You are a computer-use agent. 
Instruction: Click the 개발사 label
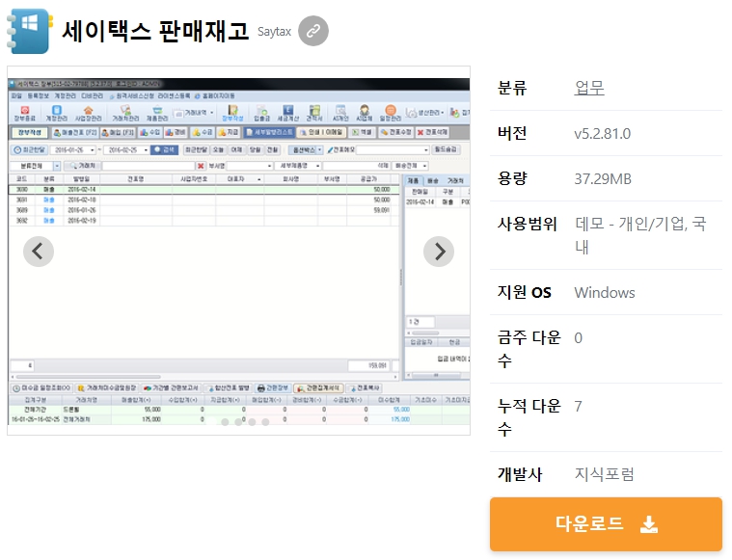pos(520,474)
